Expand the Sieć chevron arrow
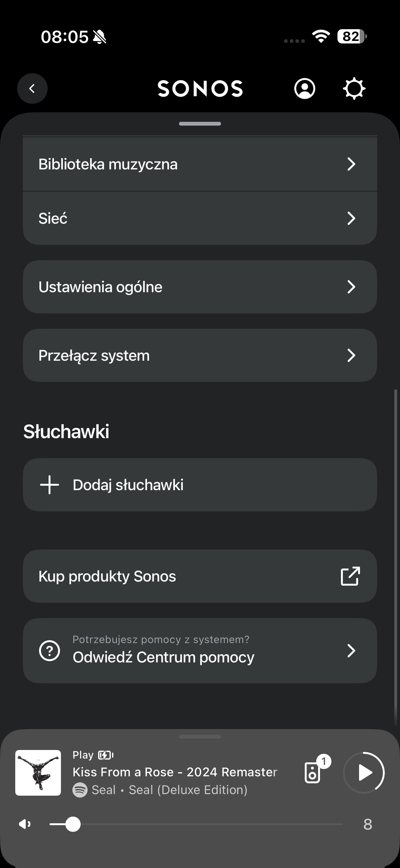The height and width of the screenshot is (868, 400). click(x=351, y=218)
